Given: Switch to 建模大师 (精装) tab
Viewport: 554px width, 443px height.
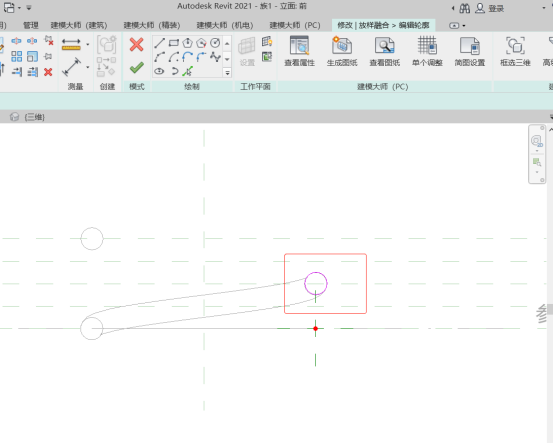Looking at the screenshot, I should [x=152, y=25].
